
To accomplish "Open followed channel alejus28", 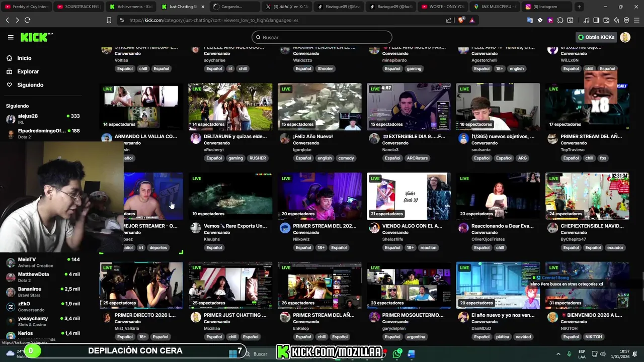I will (43, 119).
